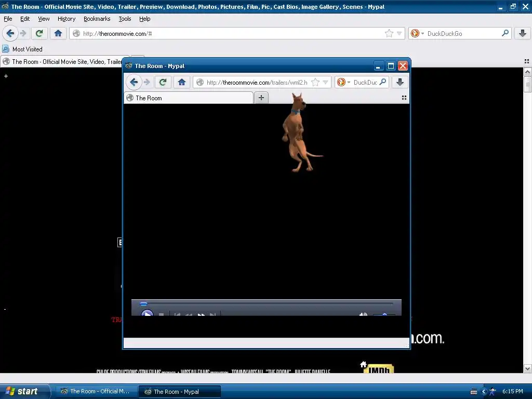This screenshot has height=399, width=532.
Task: Mute the trailer with the speaker icon
Action: click(363, 314)
